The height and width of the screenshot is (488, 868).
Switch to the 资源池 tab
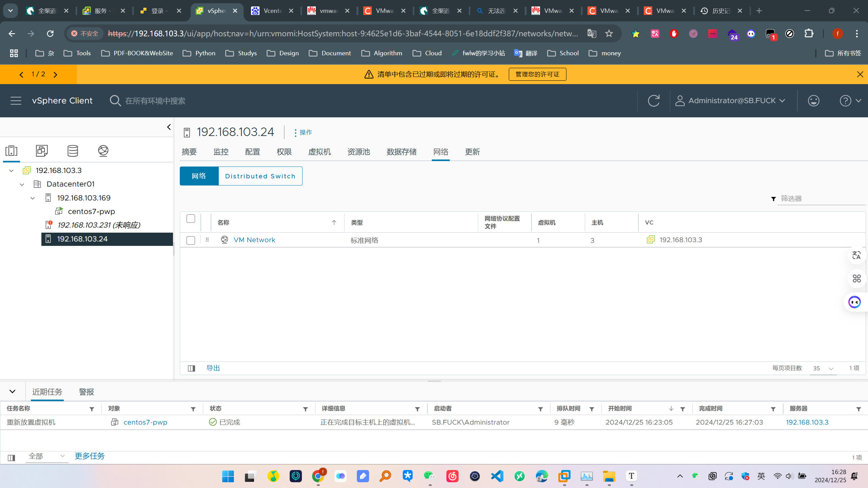pos(359,152)
